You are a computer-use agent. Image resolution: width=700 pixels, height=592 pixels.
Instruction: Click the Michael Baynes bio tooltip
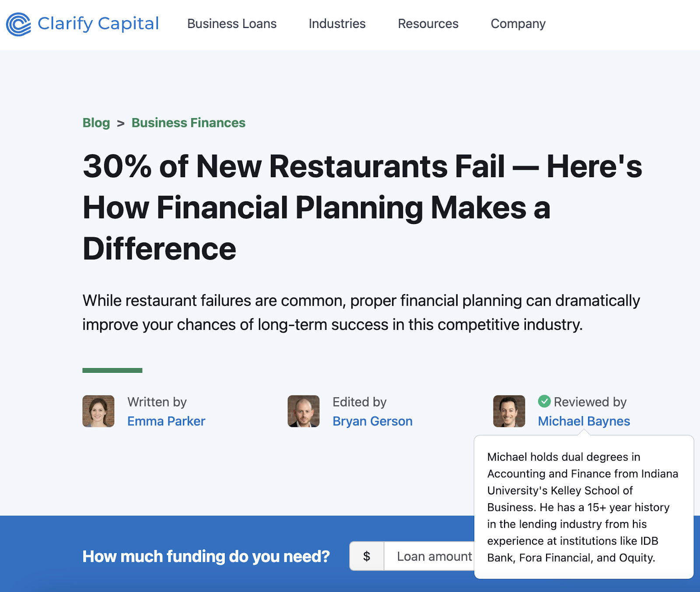point(584,507)
